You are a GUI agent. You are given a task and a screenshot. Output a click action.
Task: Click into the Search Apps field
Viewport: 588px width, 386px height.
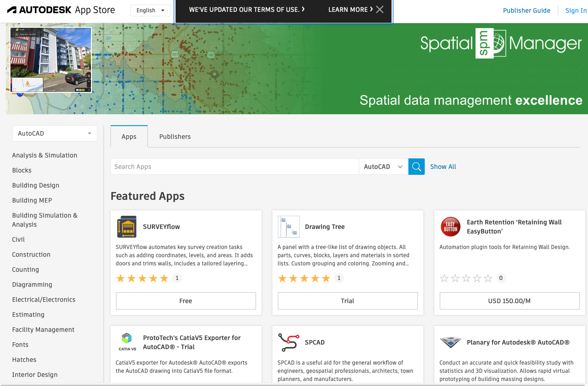click(235, 167)
